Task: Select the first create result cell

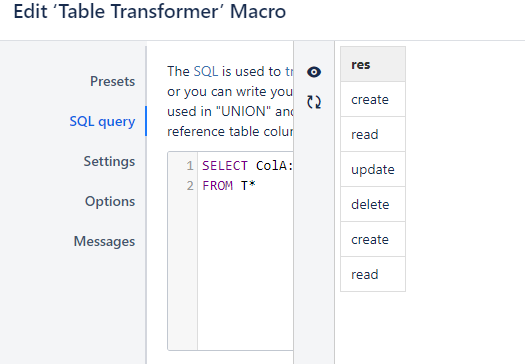Action: pos(373,99)
